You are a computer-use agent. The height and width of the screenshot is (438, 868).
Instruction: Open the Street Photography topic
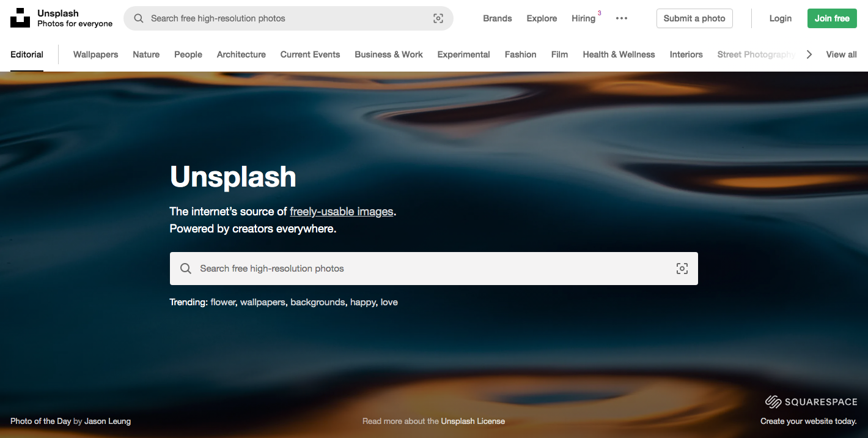757,54
